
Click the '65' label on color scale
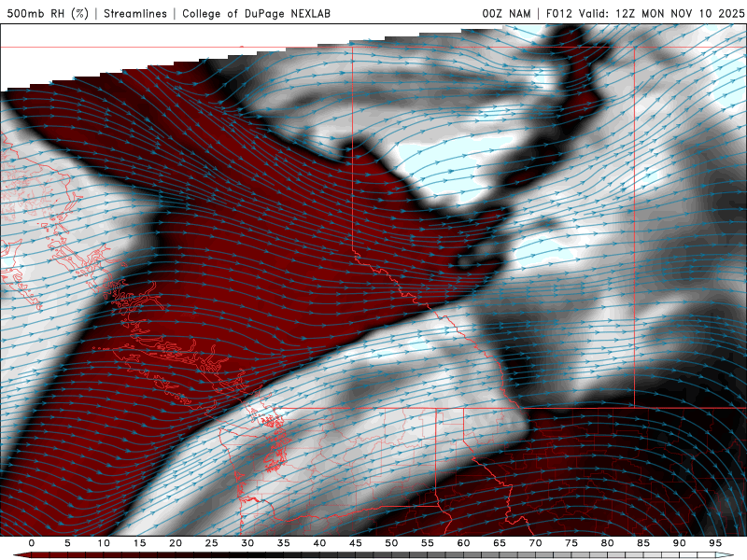click(x=500, y=543)
